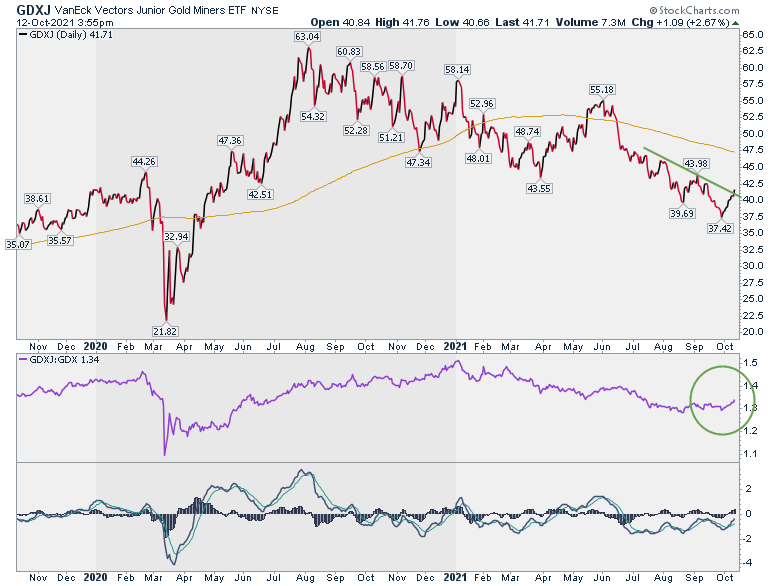Click the 2021 label on the bottom MACD axis
Screen dimensions: 780x586
coord(455,577)
